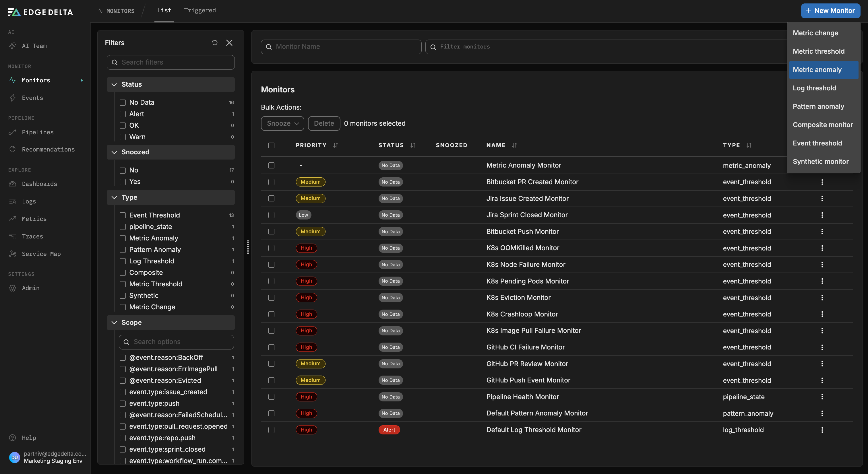Screen dimensions: 868x474
Task: Click the New Monitor button
Action: [830, 10]
